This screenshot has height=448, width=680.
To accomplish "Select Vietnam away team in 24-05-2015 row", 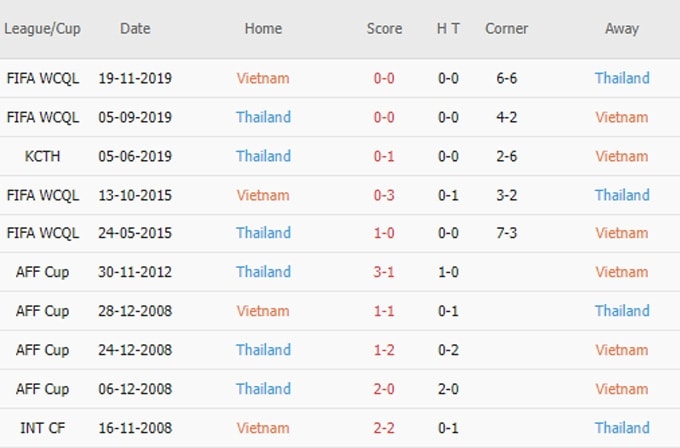I will click(622, 233).
